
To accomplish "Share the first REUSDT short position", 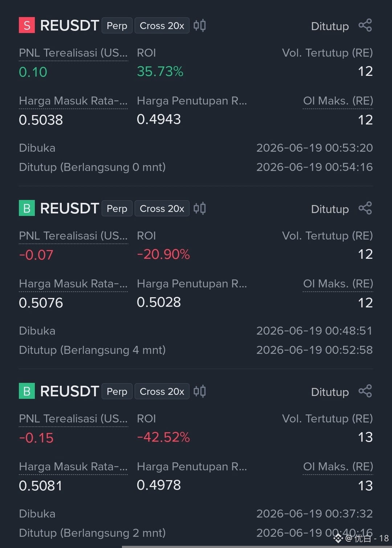I will click(x=365, y=25).
